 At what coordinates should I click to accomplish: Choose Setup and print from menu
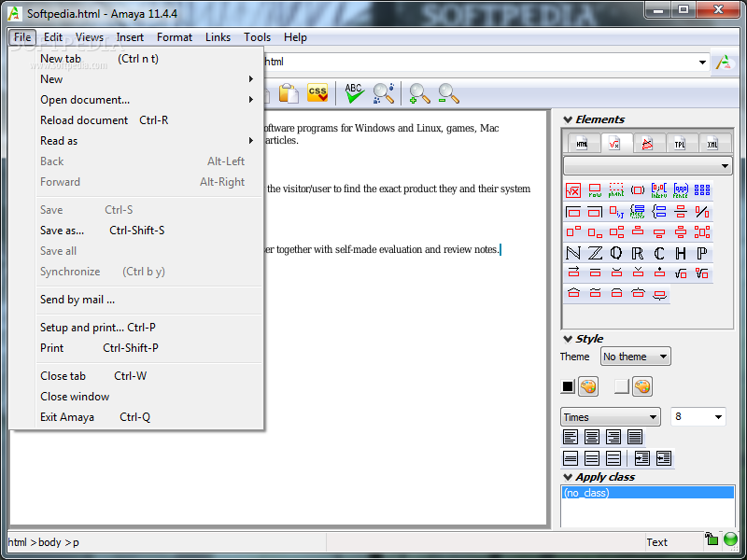(x=149, y=328)
